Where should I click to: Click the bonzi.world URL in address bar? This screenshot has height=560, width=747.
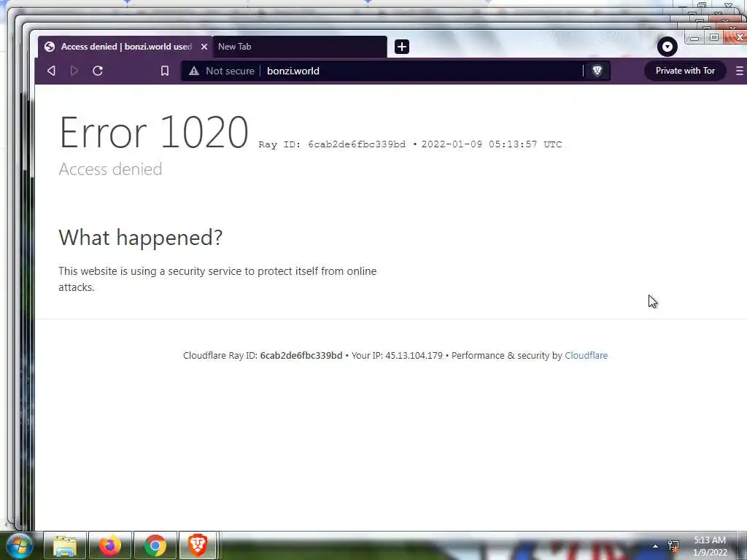[293, 71]
